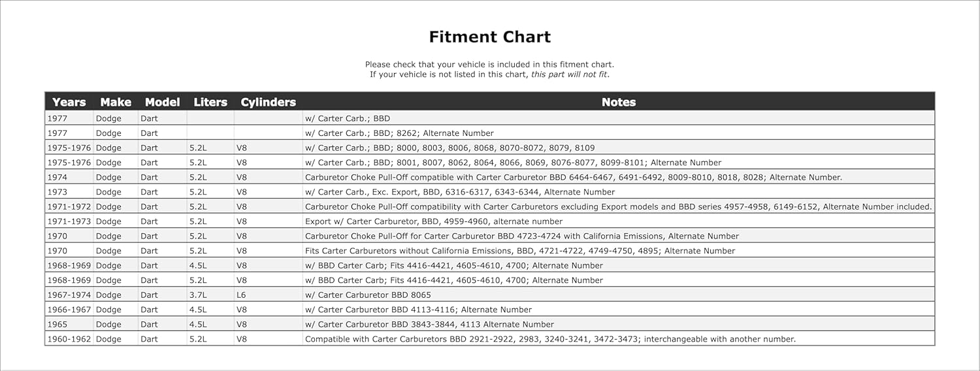Image resolution: width=980 pixels, height=371 pixels.
Task: Click the 1971-1972 years cell
Action: [x=69, y=206]
